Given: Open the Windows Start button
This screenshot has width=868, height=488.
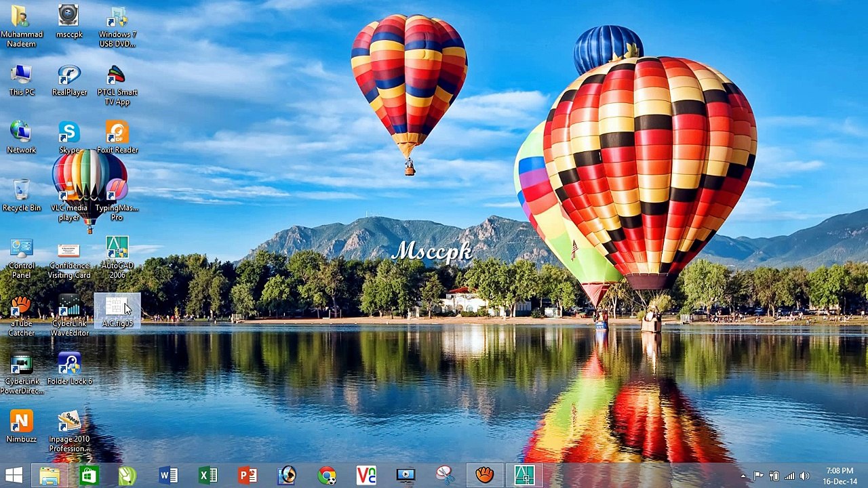Looking at the screenshot, I should 14,475.
